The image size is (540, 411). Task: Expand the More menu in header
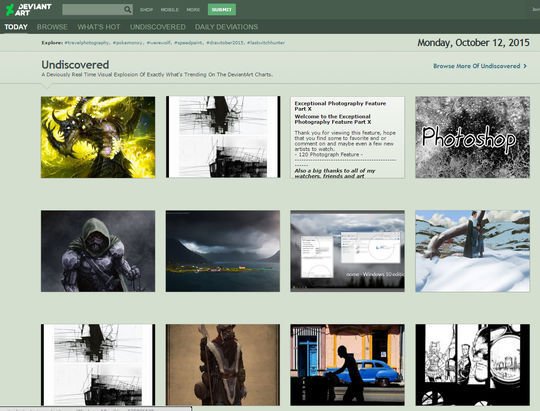point(193,10)
